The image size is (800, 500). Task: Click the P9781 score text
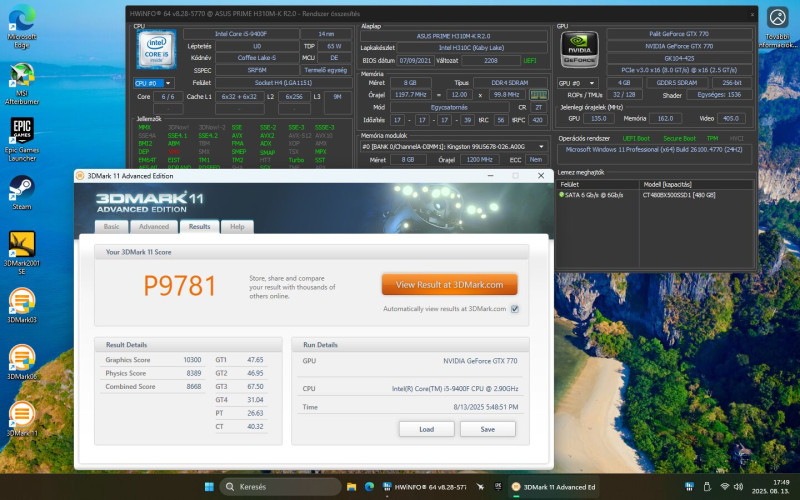pos(180,286)
